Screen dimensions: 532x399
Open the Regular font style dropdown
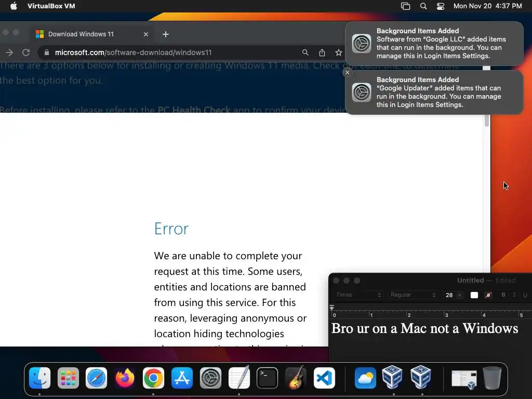(x=413, y=295)
